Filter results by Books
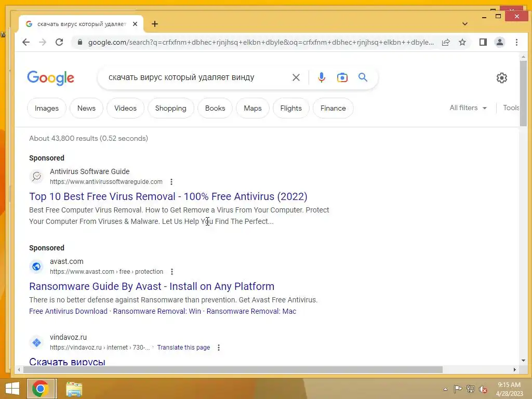 pyautogui.click(x=215, y=108)
